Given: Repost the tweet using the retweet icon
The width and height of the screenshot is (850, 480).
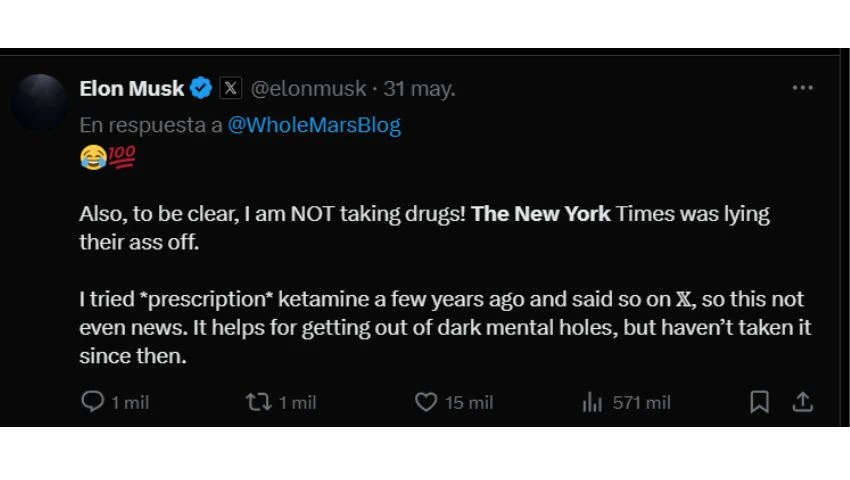Looking at the screenshot, I should [258, 402].
